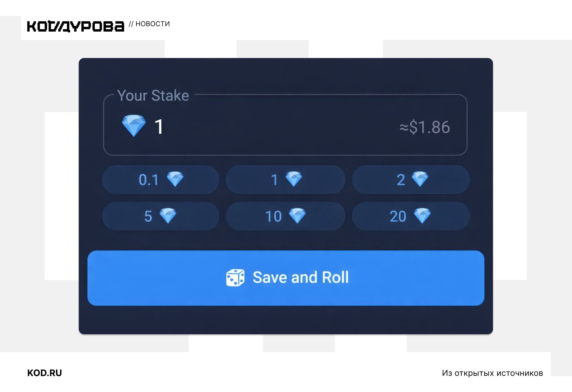Set stake to 2 using preset
The height and width of the screenshot is (392, 572).
(410, 180)
